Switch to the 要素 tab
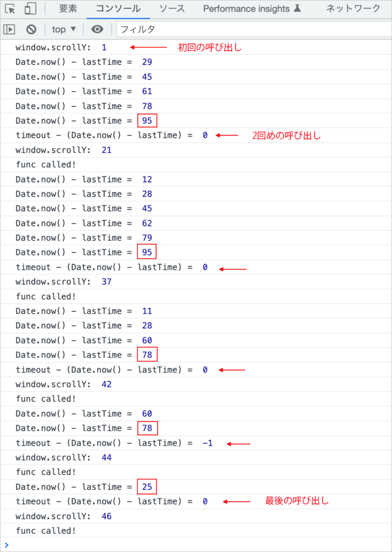392x552 pixels. point(68,9)
